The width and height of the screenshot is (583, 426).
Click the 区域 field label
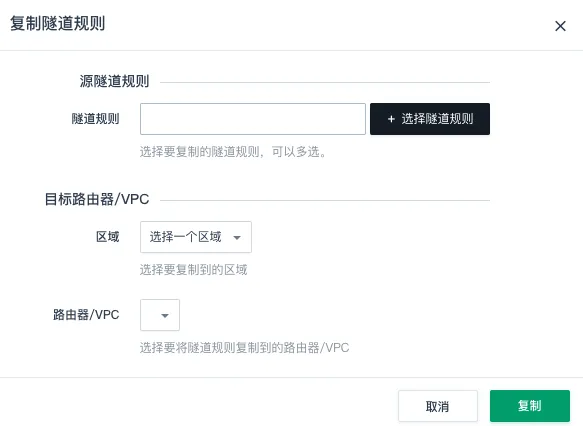point(107,237)
